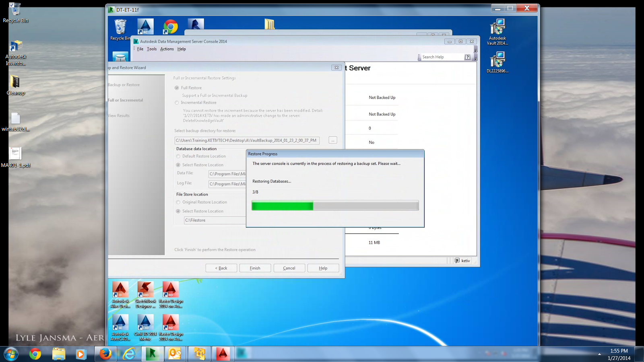The image size is (644, 362).
Task: Choose Select Restore Location under Database data location
Action: pyautogui.click(x=178, y=165)
